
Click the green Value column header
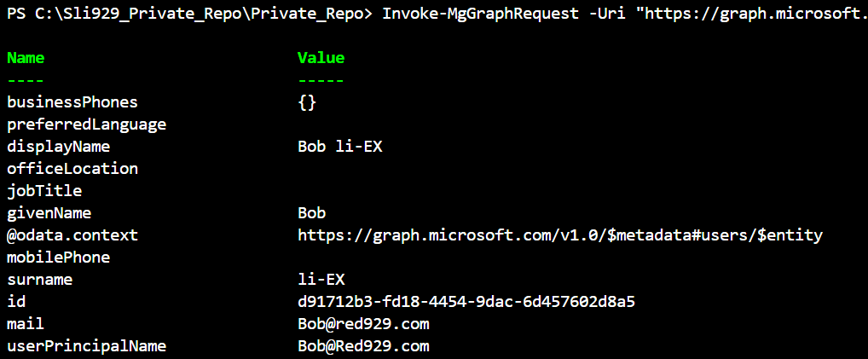[x=321, y=58]
